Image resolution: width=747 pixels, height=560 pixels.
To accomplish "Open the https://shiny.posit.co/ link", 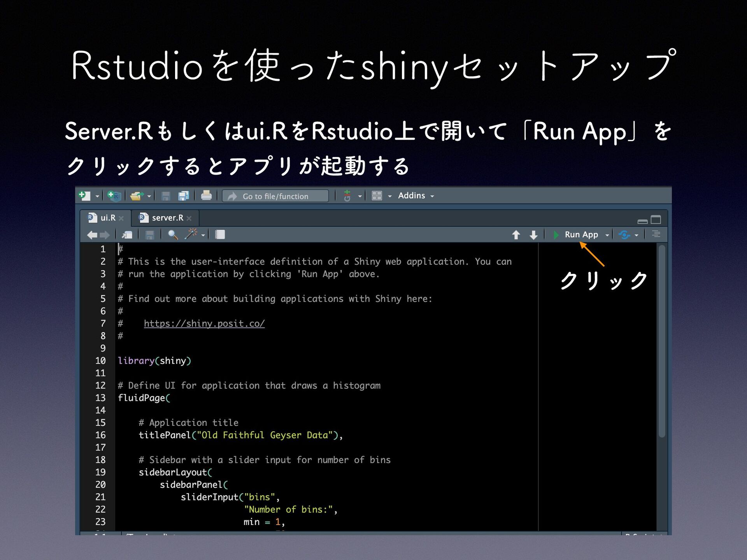I will 204,324.
